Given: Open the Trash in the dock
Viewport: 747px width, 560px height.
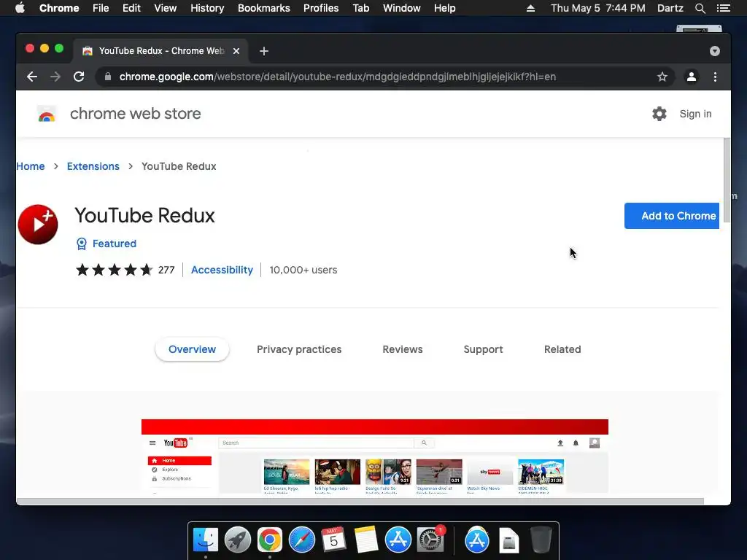Looking at the screenshot, I should pos(541,540).
